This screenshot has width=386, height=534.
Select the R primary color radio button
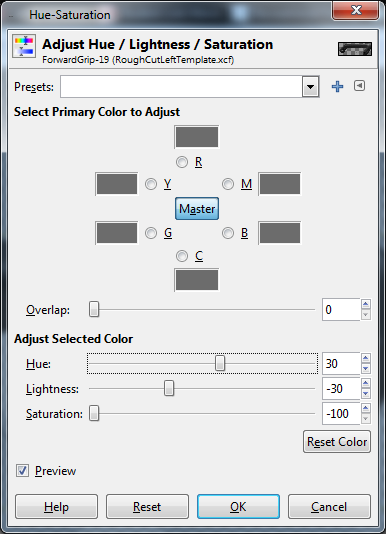point(182,162)
